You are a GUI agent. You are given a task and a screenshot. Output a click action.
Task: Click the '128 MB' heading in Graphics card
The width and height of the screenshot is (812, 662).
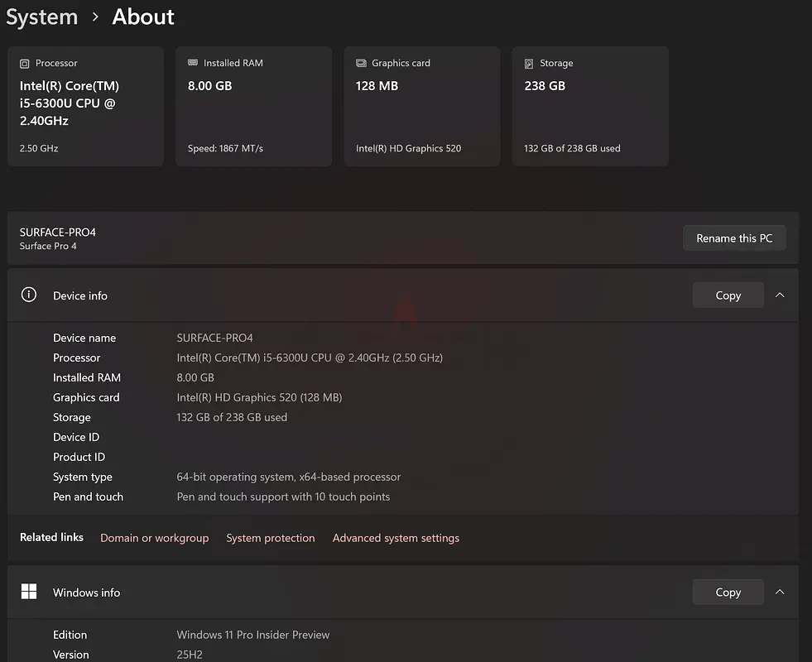pos(377,86)
